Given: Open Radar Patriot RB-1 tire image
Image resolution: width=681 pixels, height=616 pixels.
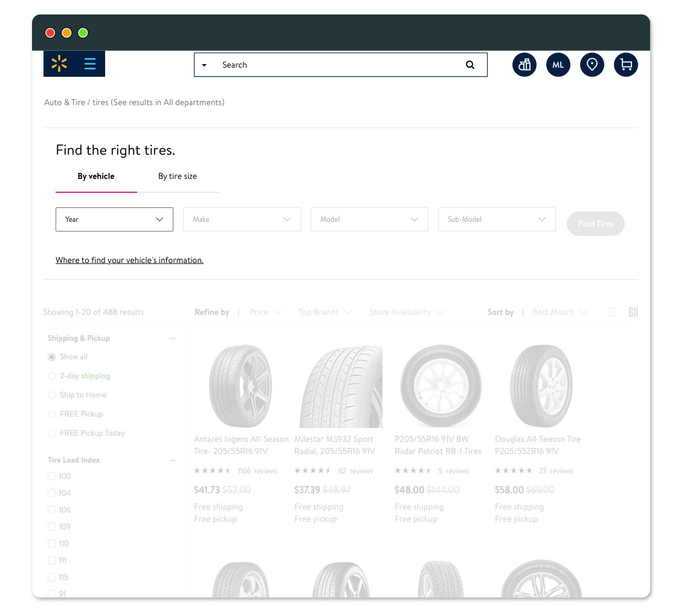Looking at the screenshot, I should point(441,386).
